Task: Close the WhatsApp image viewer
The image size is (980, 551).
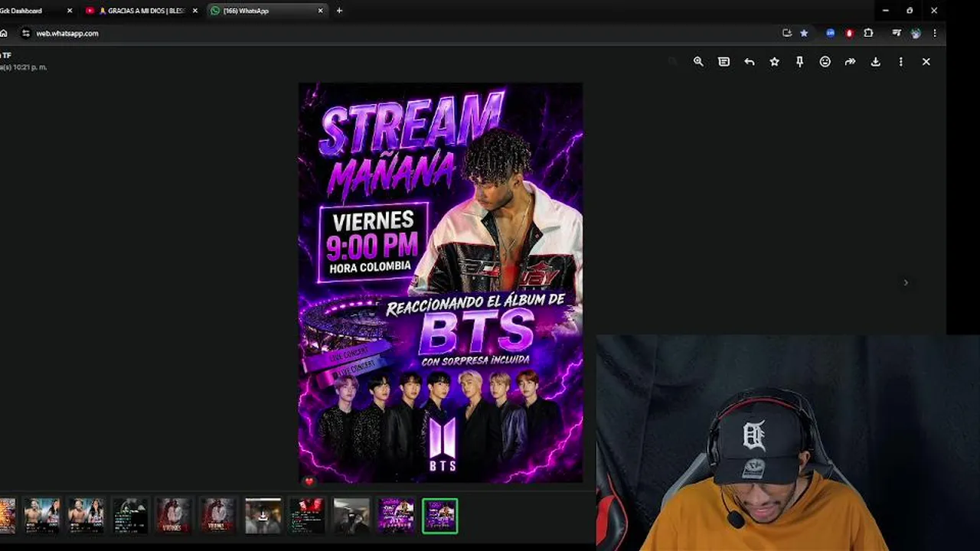Action: pos(926,62)
